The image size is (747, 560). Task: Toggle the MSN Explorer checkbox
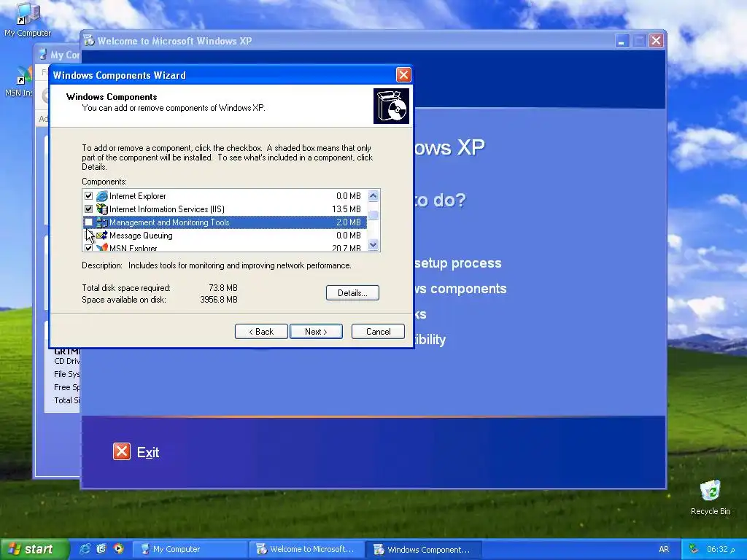pyautogui.click(x=88, y=248)
